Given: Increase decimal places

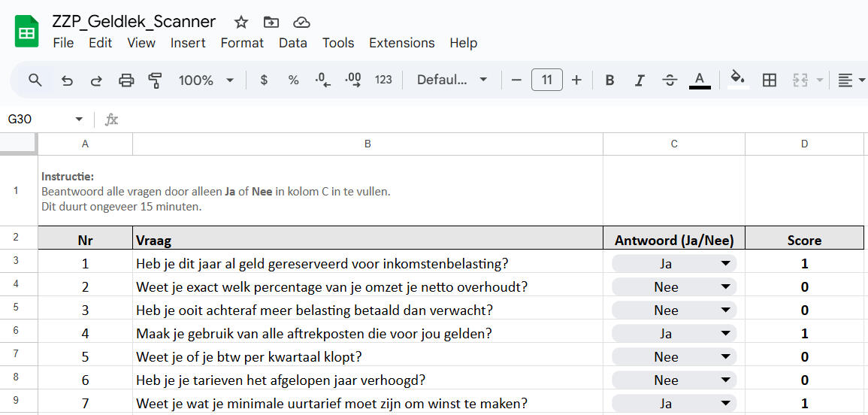Looking at the screenshot, I should pos(352,80).
